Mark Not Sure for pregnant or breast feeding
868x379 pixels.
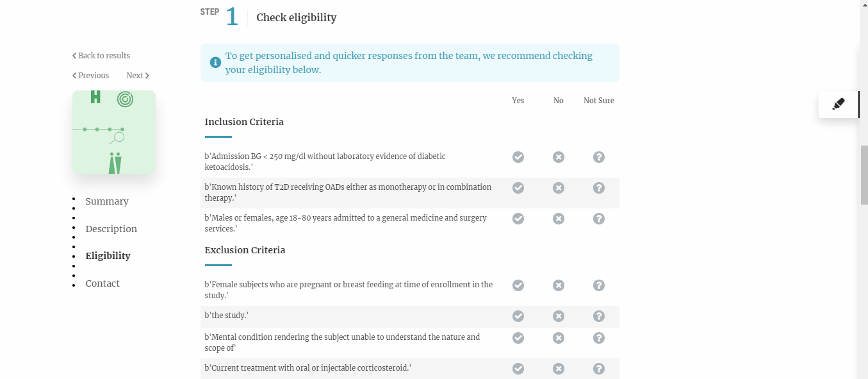[x=599, y=285]
